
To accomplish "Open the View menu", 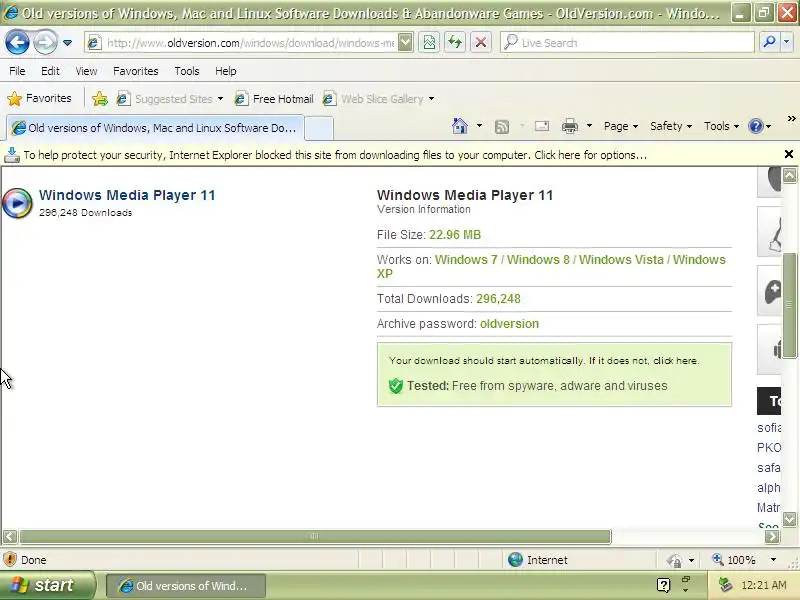I will 86,71.
